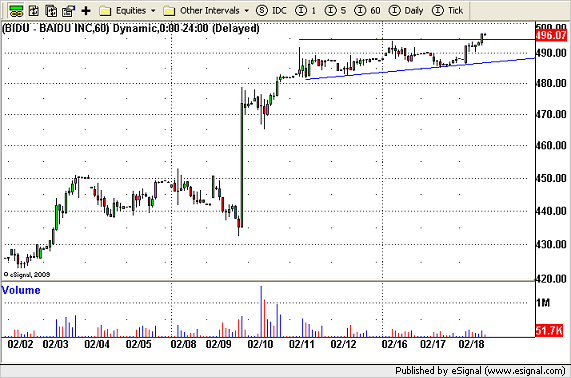Viewport: 571px width, 378px height.
Task: Click the red 51.7K volume tag
Action: tap(549, 331)
